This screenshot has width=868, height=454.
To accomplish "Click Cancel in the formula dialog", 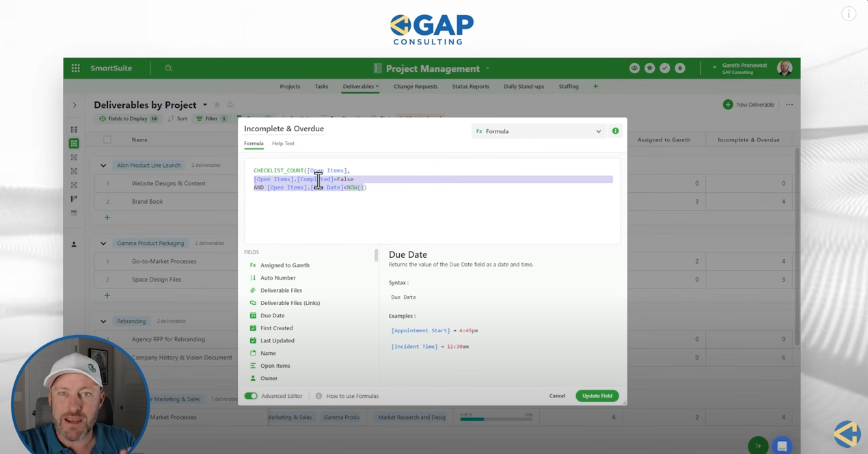I will (x=557, y=396).
